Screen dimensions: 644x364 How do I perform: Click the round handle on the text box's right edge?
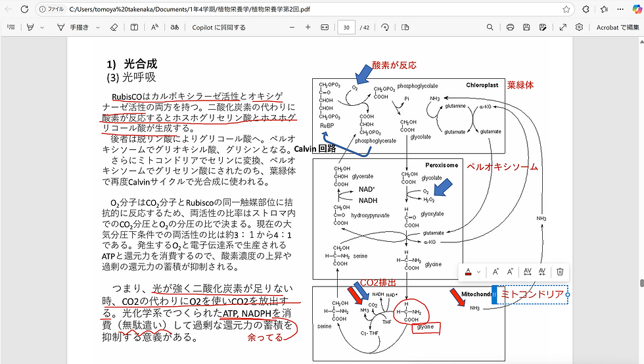click(x=568, y=294)
